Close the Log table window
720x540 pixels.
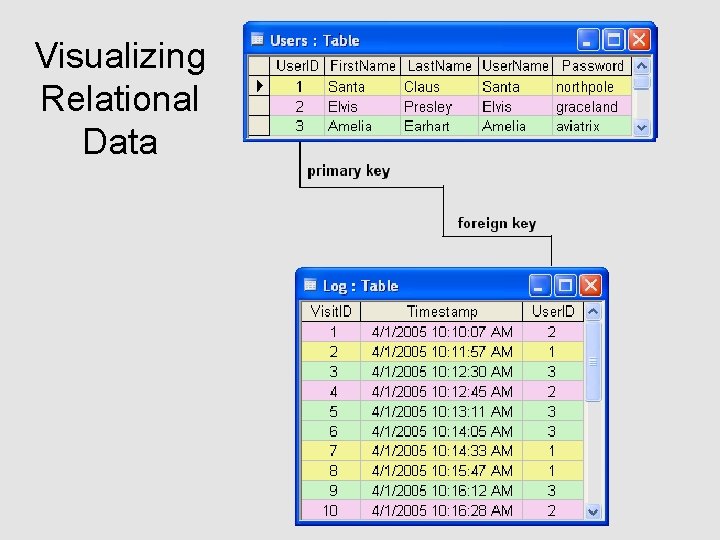point(591,285)
